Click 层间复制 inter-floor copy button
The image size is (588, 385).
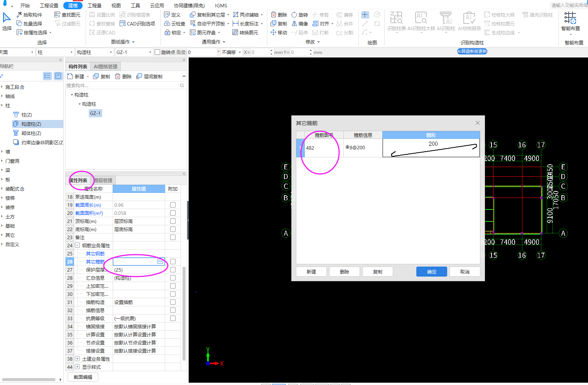[x=149, y=76]
